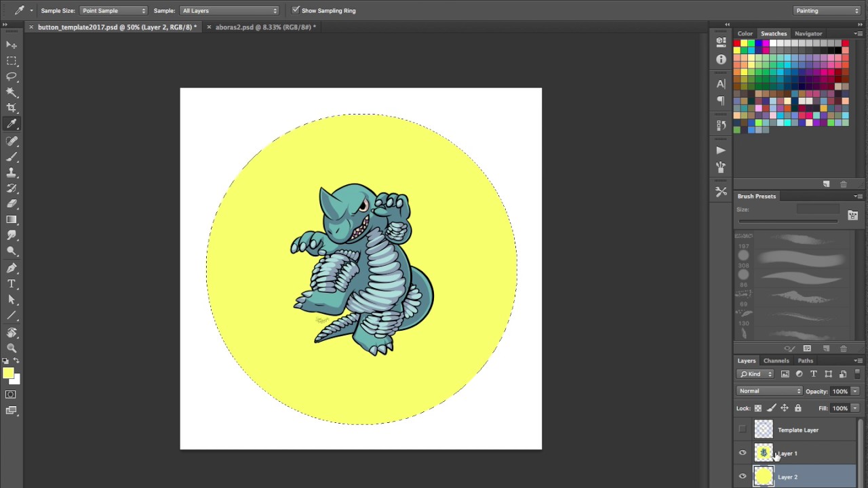Open the Character panel icon
Viewport: 868px width, 488px height.
coord(721,84)
